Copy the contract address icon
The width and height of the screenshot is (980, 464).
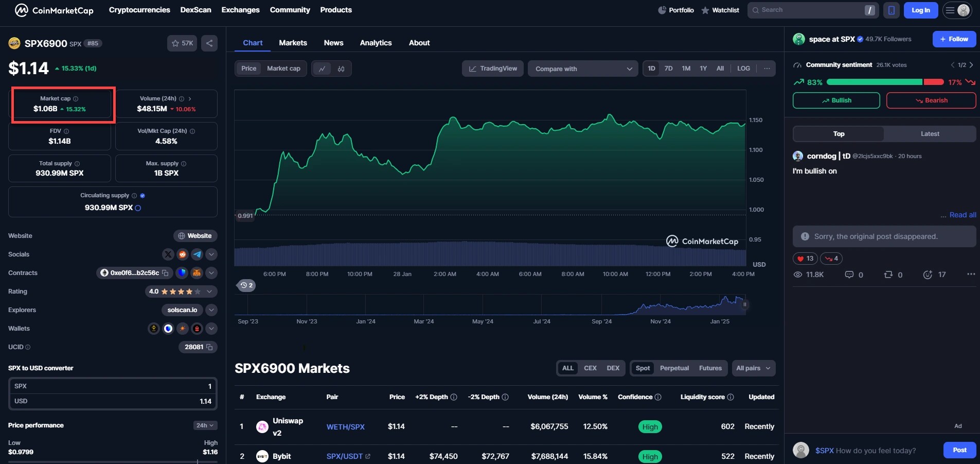click(x=165, y=273)
